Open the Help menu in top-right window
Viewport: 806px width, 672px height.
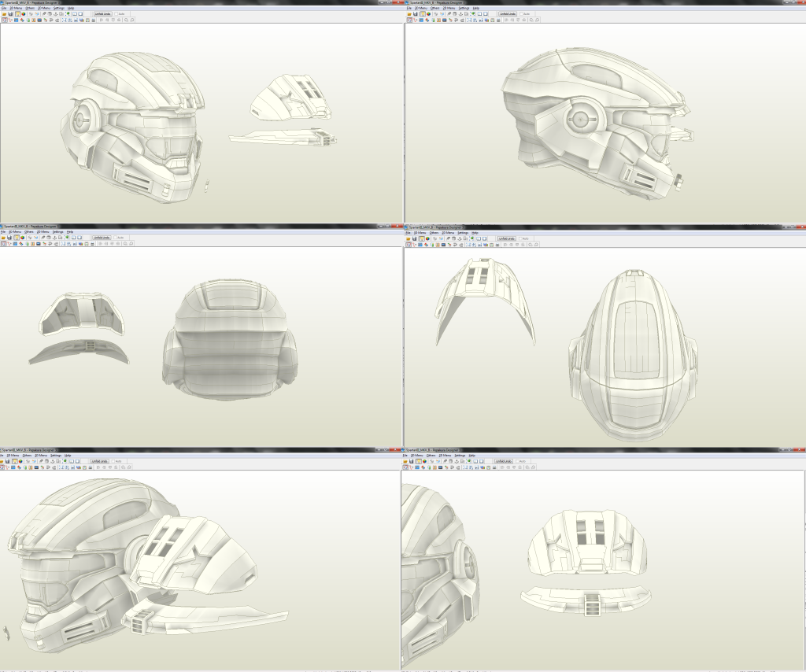[x=476, y=8]
